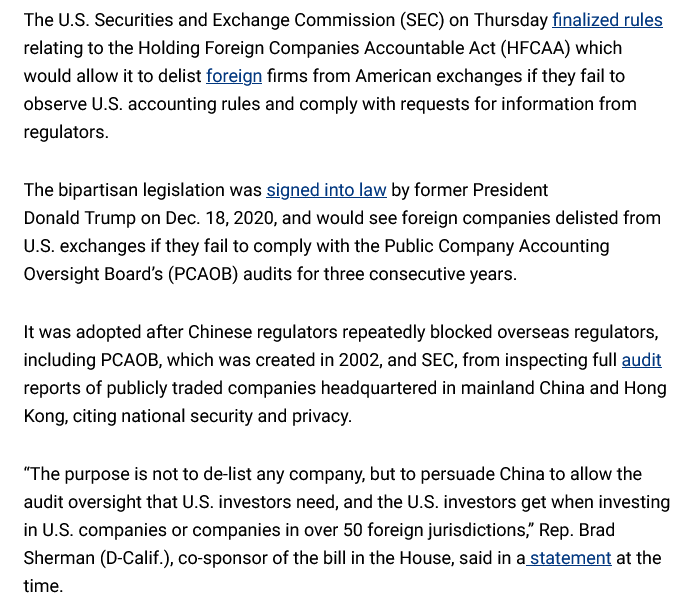Click the name "Donald Trump"
This screenshot has width=693, height=603.
[x=82, y=218]
